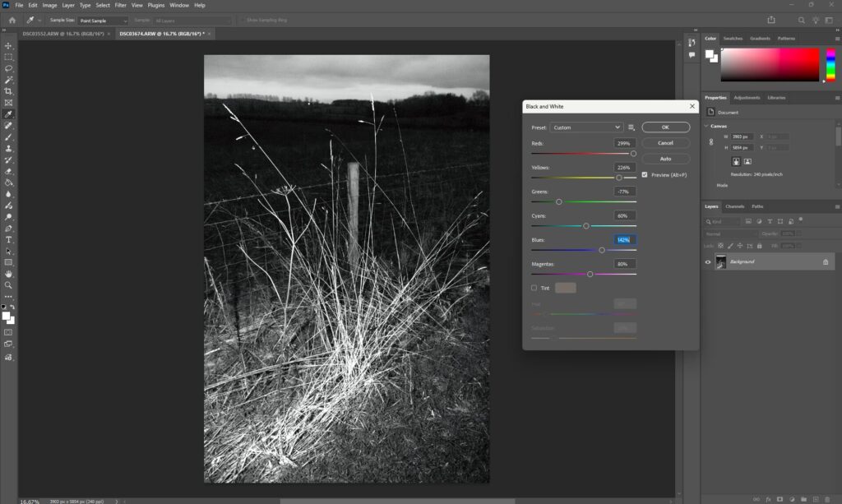Collapse the Canvas section in Properties
Viewport: 842px width, 504px height.
point(707,126)
